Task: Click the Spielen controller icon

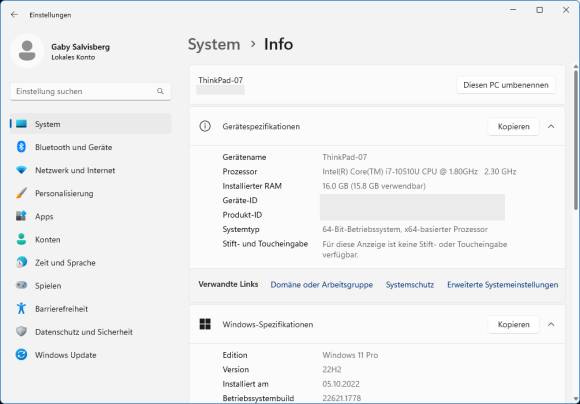Action: pos(21,285)
